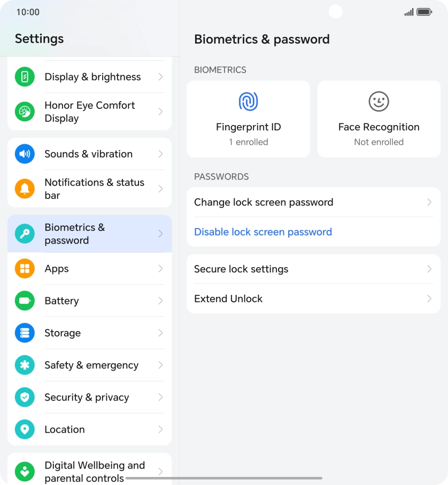
Task: Select the Apps grid icon
Action: coord(25,269)
